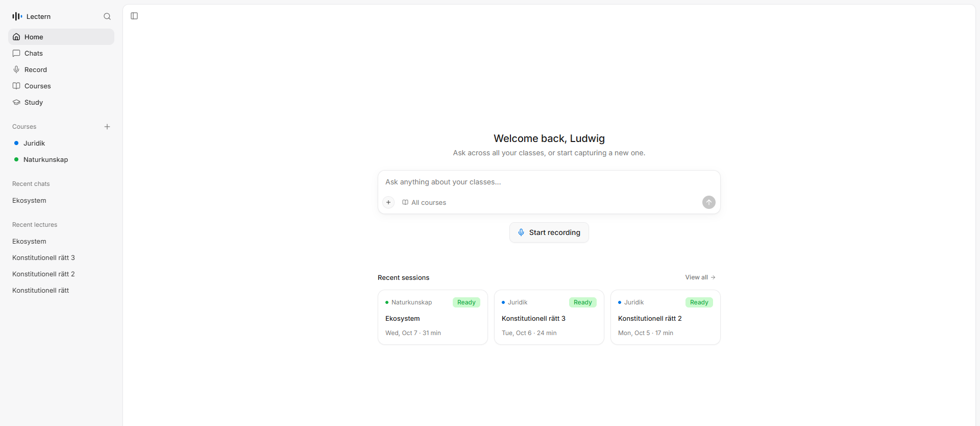Image resolution: width=980 pixels, height=426 pixels.
Task: Click Ready badge on Konstitutionell rätt 3 card
Action: click(x=583, y=302)
